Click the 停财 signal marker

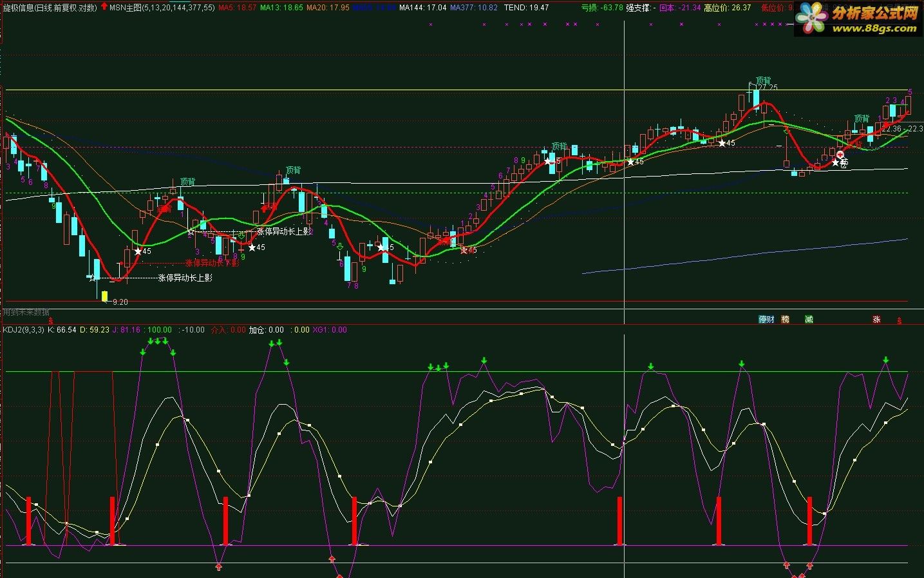(x=766, y=320)
